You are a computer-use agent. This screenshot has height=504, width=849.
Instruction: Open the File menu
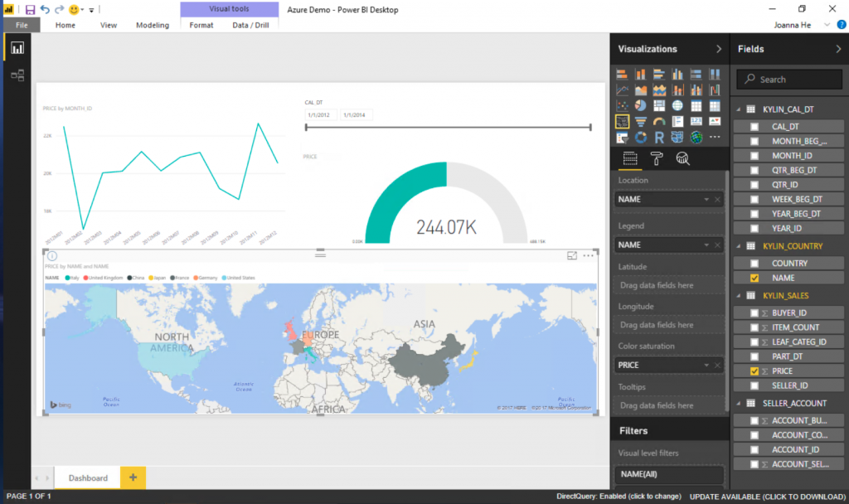pyautogui.click(x=22, y=25)
